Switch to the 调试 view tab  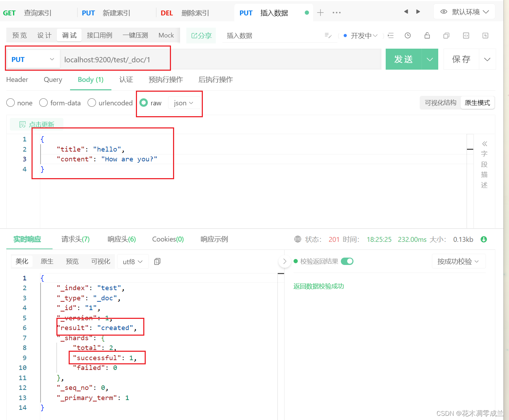tap(69, 35)
